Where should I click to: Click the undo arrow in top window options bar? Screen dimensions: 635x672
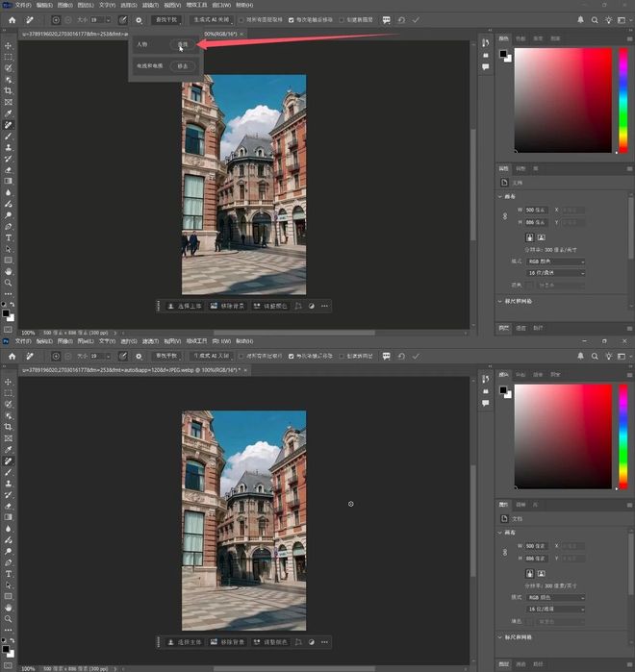tap(401, 20)
